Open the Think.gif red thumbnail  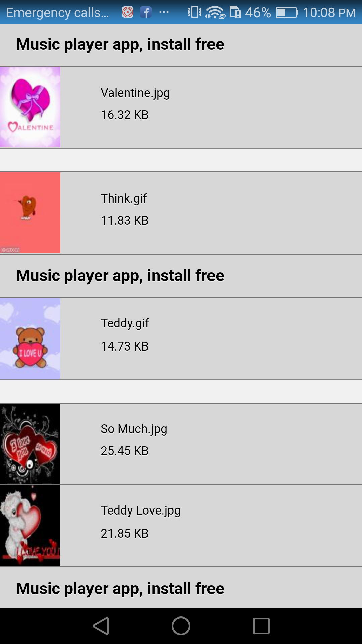coord(30,213)
